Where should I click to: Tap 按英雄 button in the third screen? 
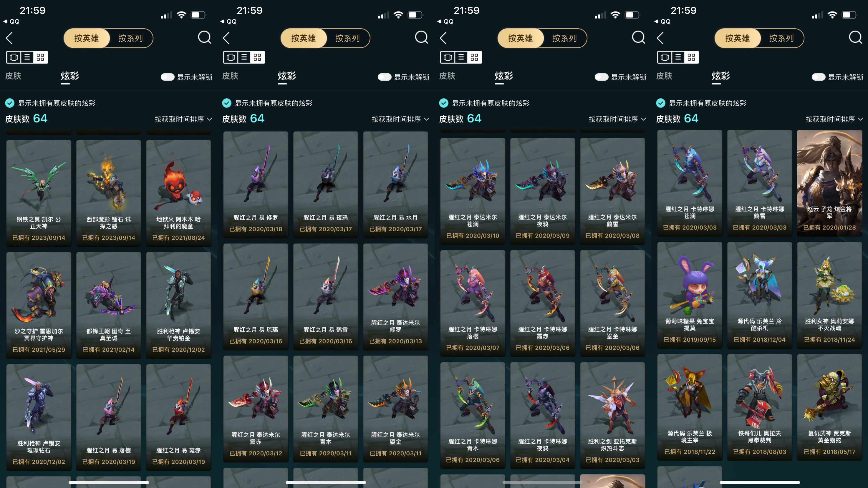pos(521,38)
